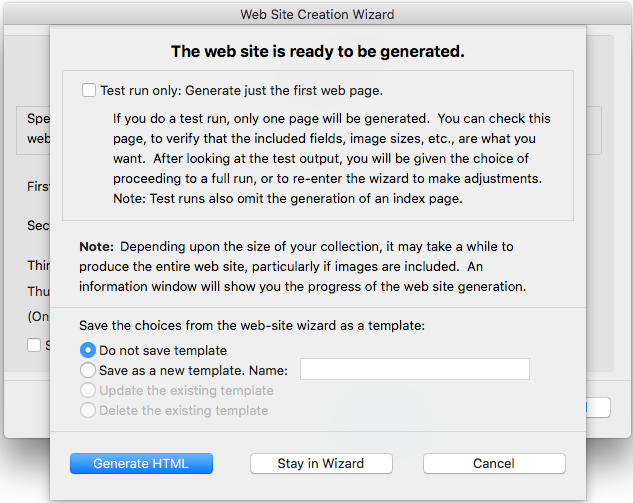Click the 'web site is ready' heading
The height and width of the screenshot is (503, 633).
[x=317, y=51]
